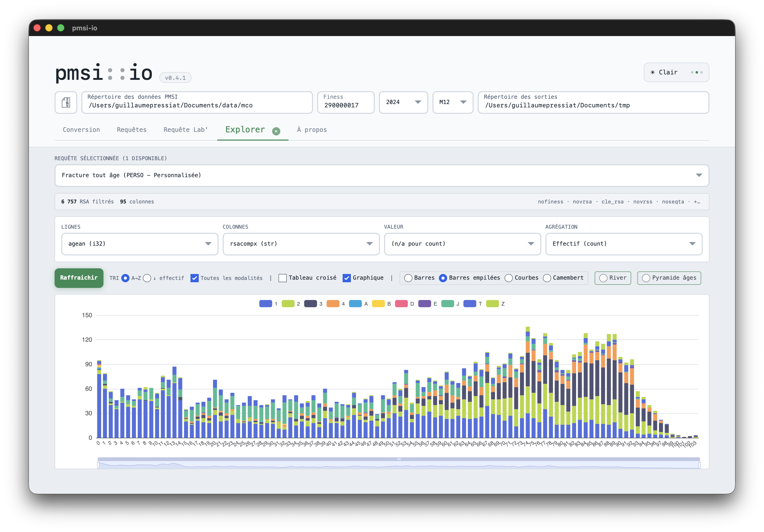Click the v0.4.1 version badge
This screenshot has width=764, height=532.
175,78
